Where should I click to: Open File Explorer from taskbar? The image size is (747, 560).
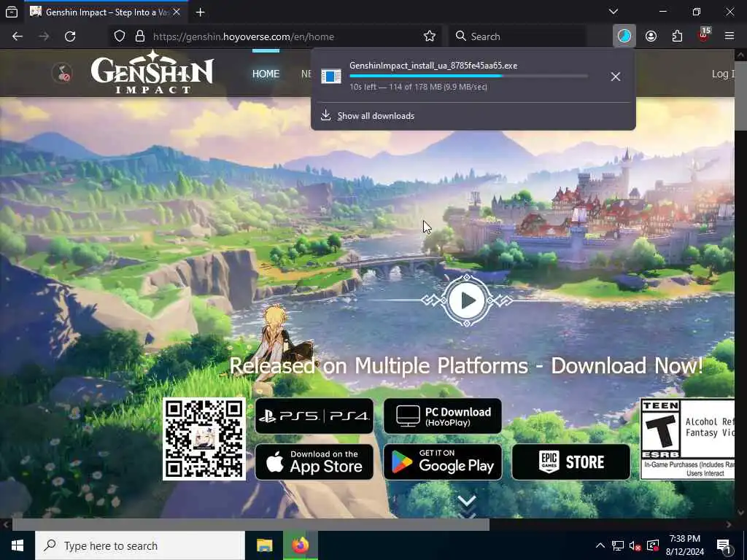tap(264, 545)
